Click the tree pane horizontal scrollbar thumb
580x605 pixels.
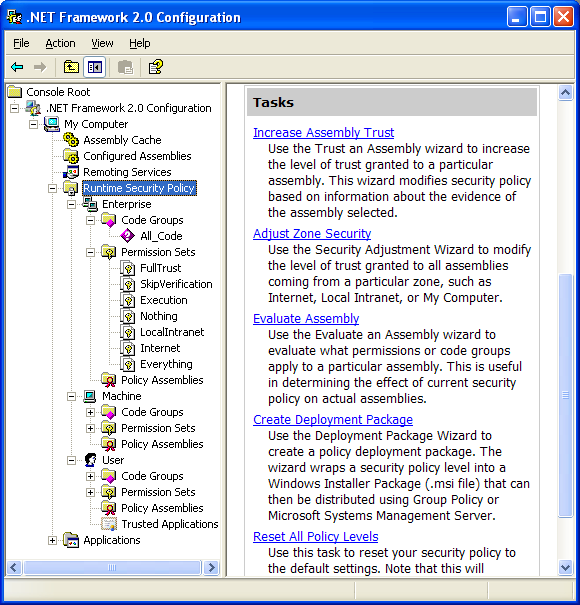point(112,568)
